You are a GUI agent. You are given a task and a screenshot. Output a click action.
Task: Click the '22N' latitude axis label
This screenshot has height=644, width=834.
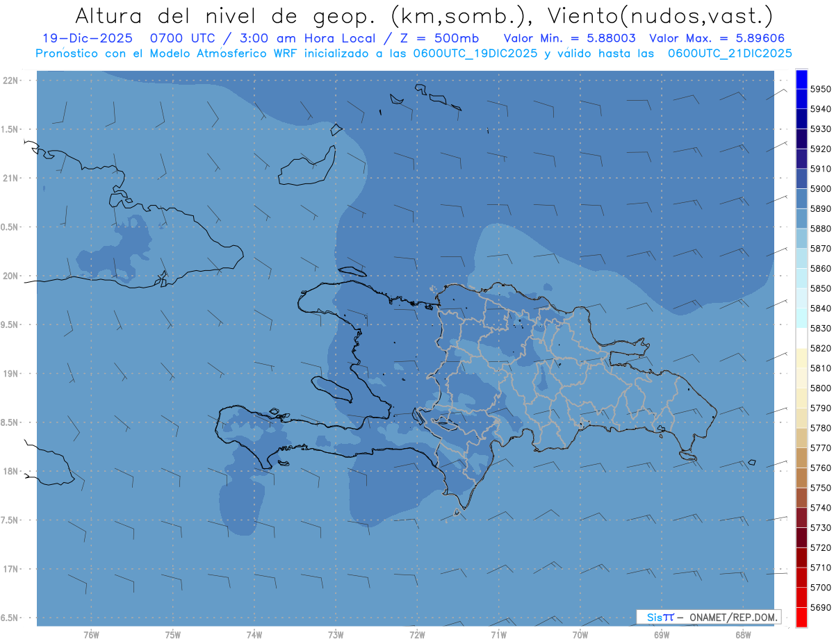pos(11,80)
